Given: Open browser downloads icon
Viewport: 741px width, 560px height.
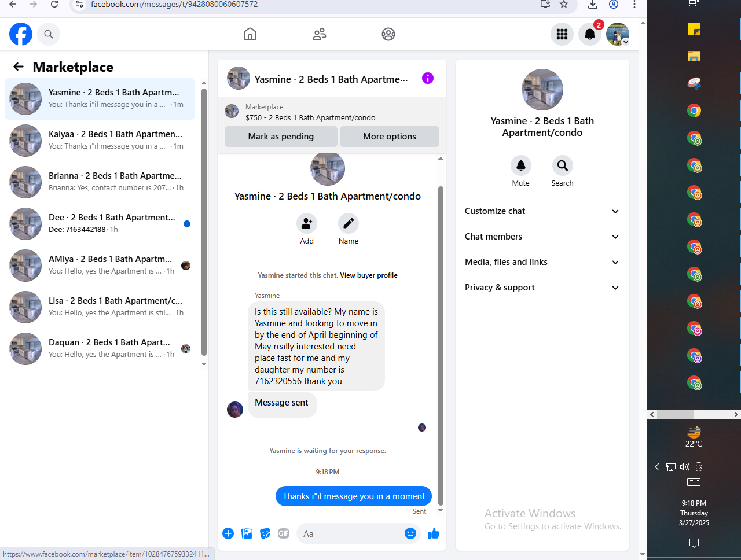Looking at the screenshot, I should 593,4.
